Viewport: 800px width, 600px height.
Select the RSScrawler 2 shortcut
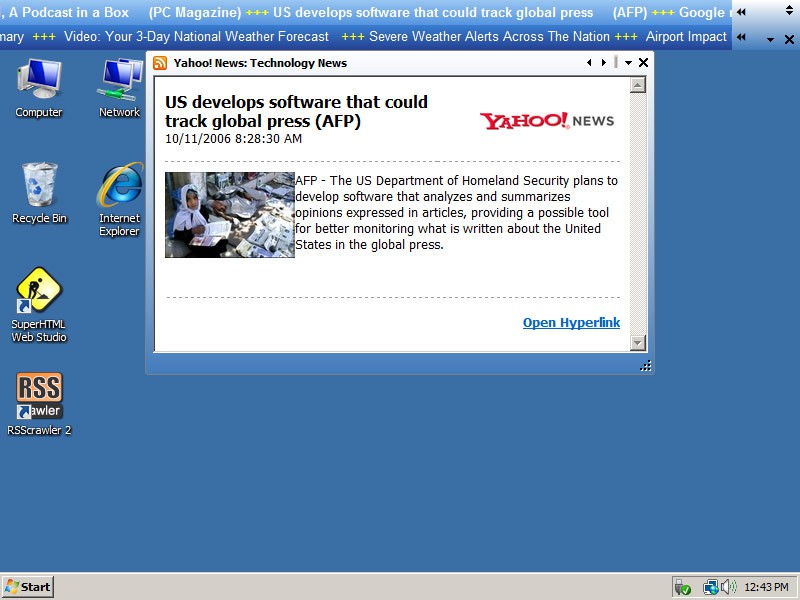point(39,404)
